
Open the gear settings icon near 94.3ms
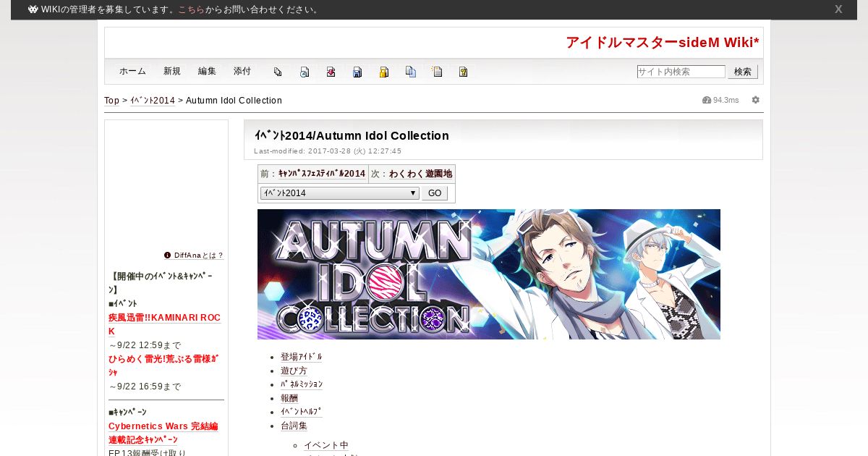point(756,100)
